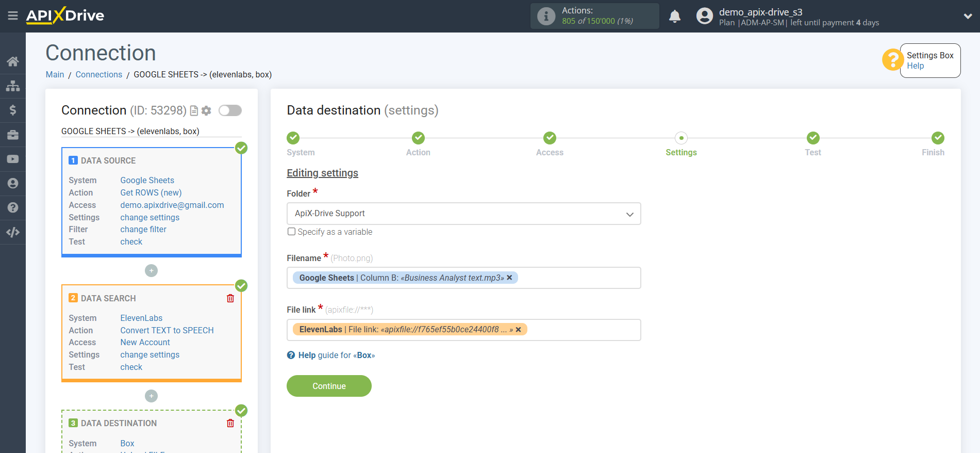
Task: Click Box system link
Action: [127, 443]
